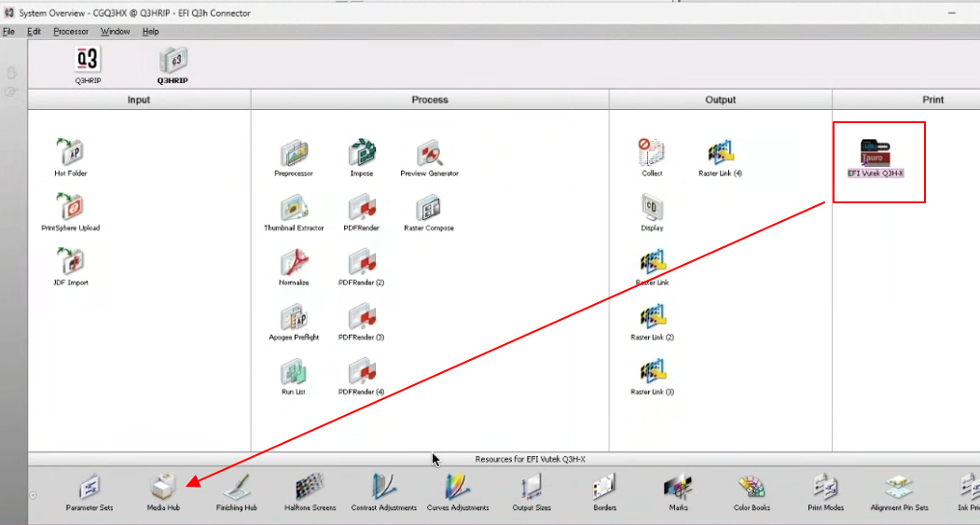Click the first PDFRender icon
The width and height of the screenshot is (980, 525).
coord(362,207)
